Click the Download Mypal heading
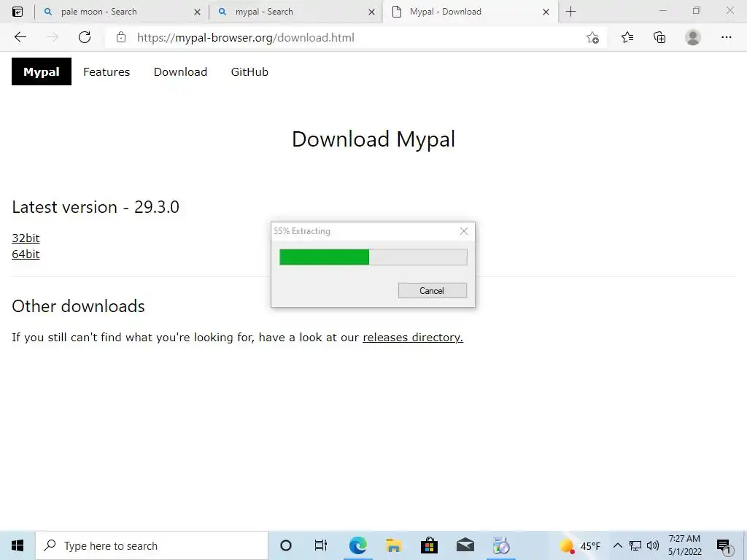 (x=373, y=139)
